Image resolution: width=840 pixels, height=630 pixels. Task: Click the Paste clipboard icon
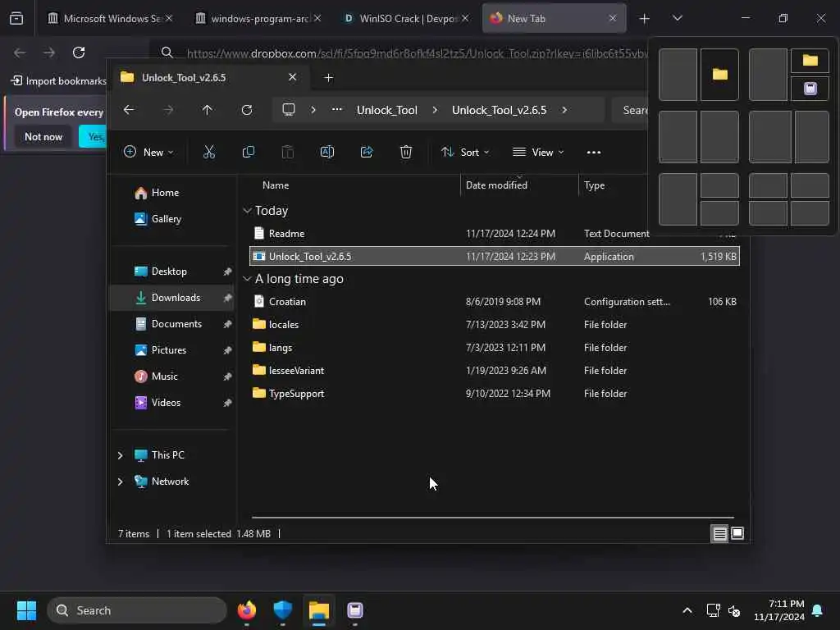[288, 153]
